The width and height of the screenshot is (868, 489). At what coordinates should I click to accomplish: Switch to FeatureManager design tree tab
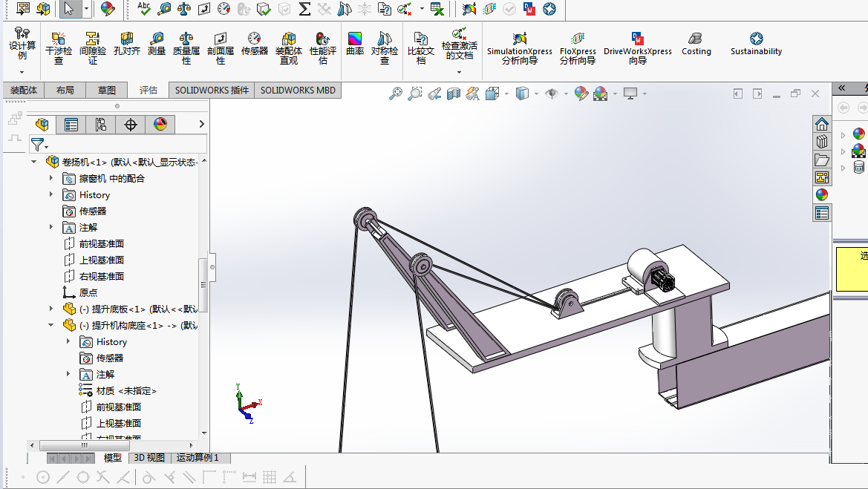point(42,125)
